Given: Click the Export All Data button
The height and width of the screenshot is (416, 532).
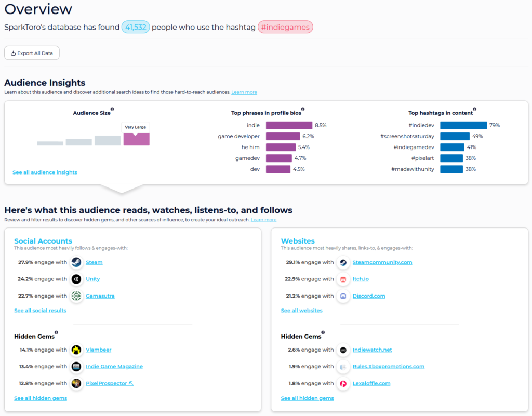Looking at the screenshot, I should click(x=32, y=53).
